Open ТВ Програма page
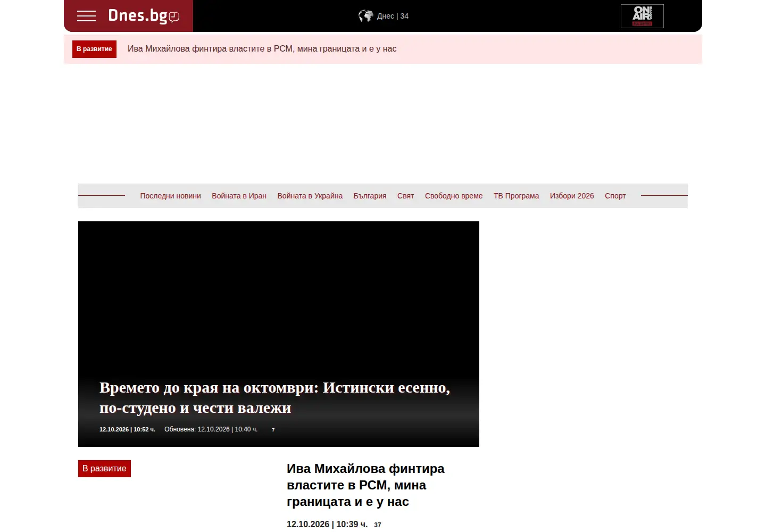The image size is (766, 532). point(516,196)
